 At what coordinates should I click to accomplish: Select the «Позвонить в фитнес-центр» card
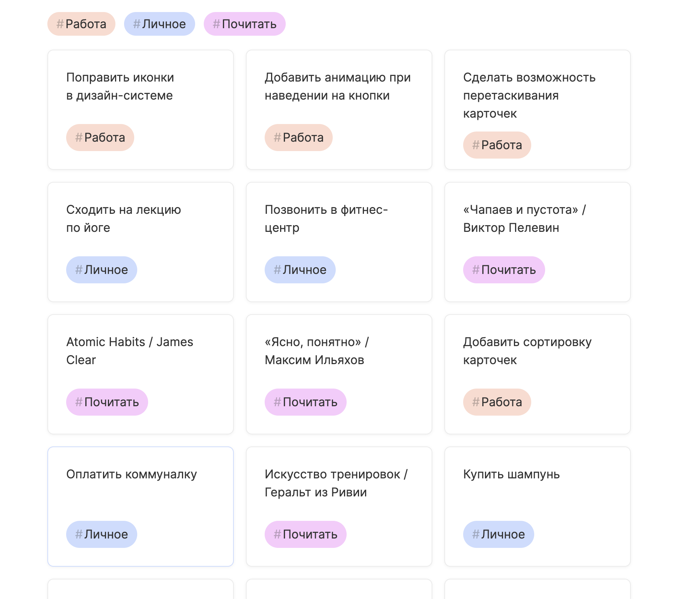(326, 219)
